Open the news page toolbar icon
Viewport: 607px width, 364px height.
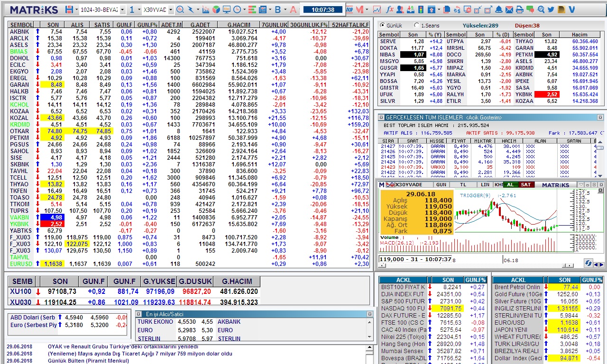(262, 9)
